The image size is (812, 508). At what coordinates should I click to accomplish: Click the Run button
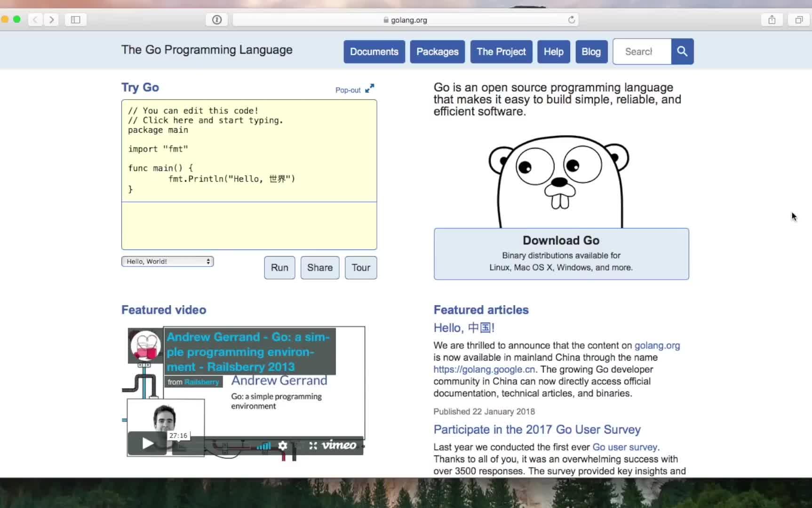coord(279,267)
